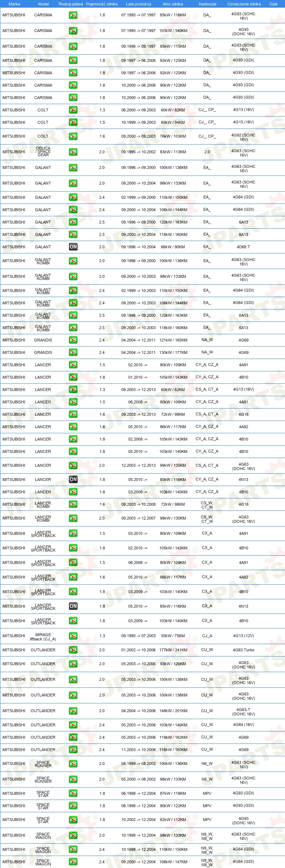Click the PB petrol icon in COLT 1.3 row
Screen dimensions: 285x868
click(x=73, y=110)
